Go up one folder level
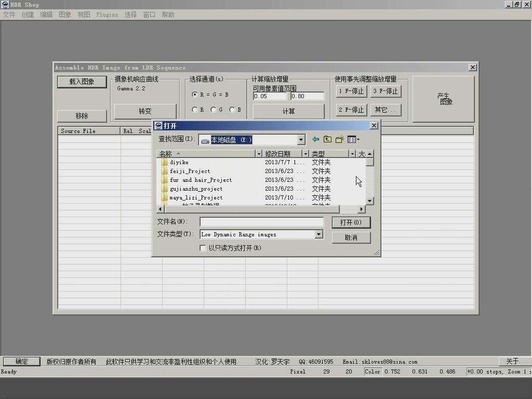Viewport: 532px width, 399px height. click(327, 139)
